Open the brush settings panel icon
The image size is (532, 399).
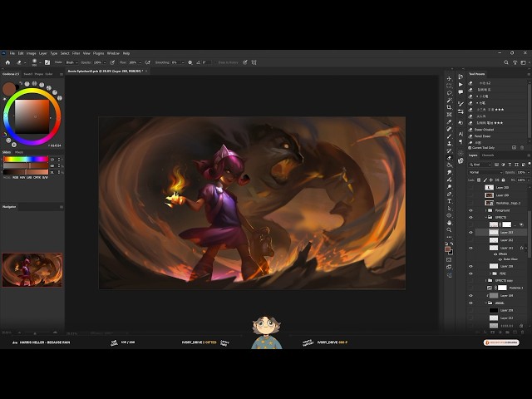(x=47, y=62)
